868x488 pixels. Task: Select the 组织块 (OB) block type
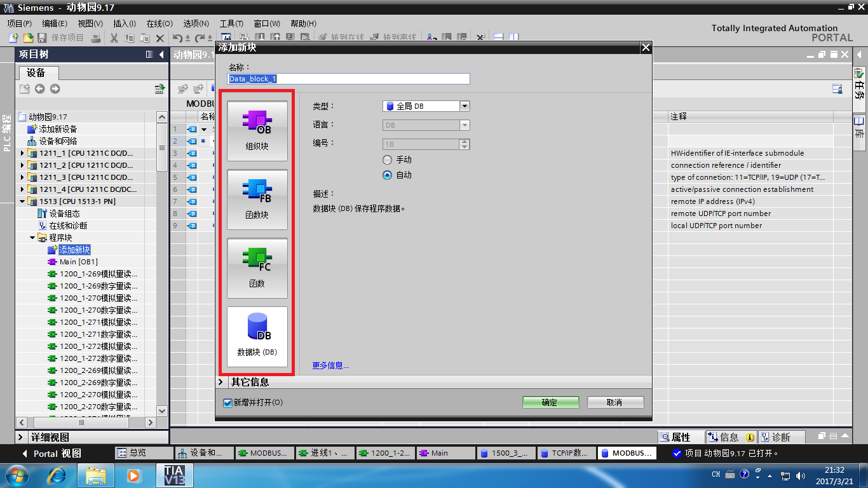click(257, 130)
